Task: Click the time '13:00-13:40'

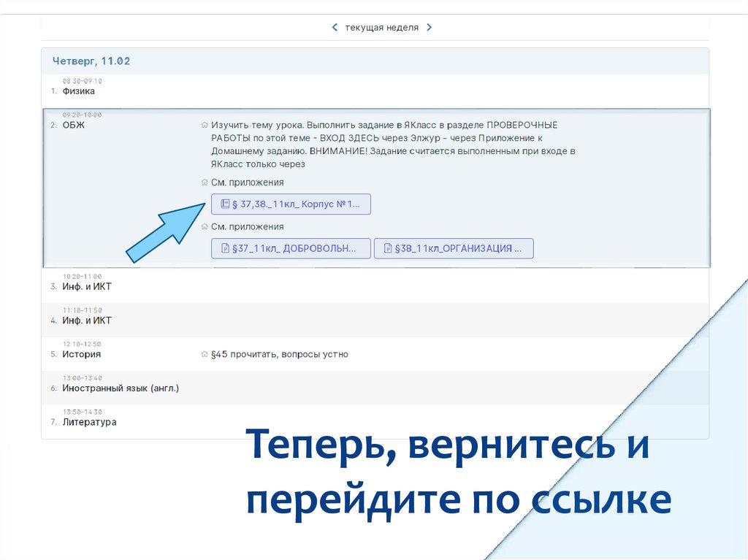Action: [82, 377]
